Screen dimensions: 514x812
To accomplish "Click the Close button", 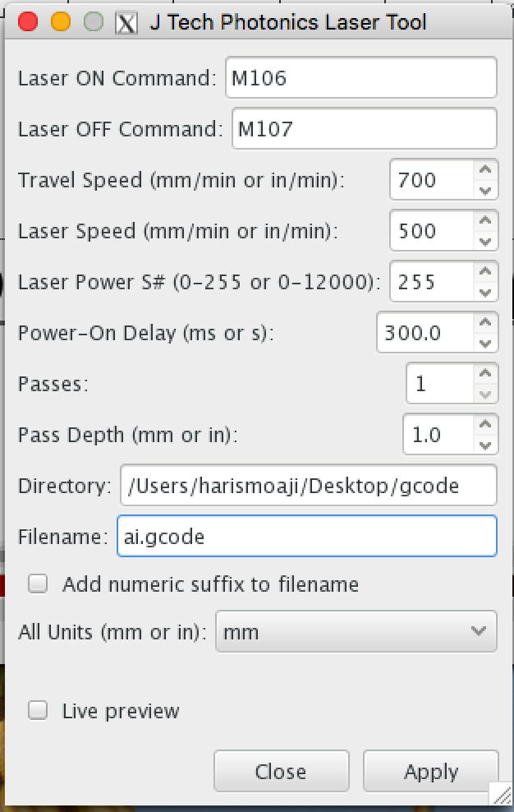I will pos(281,772).
